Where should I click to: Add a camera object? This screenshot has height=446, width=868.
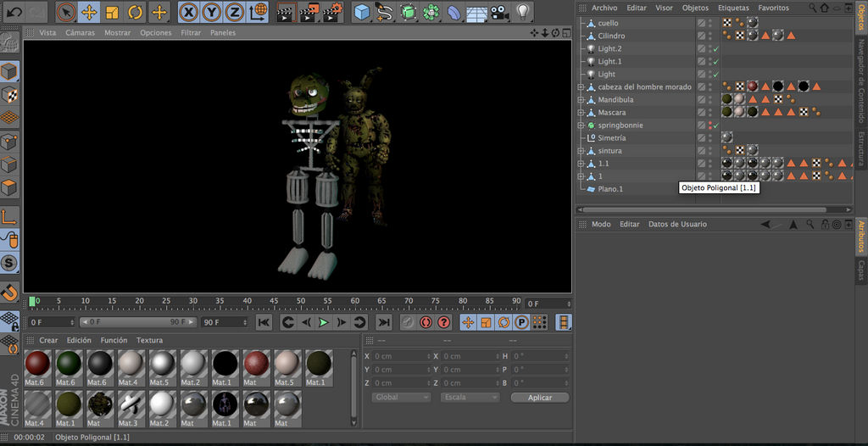click(x=499, y=12)
